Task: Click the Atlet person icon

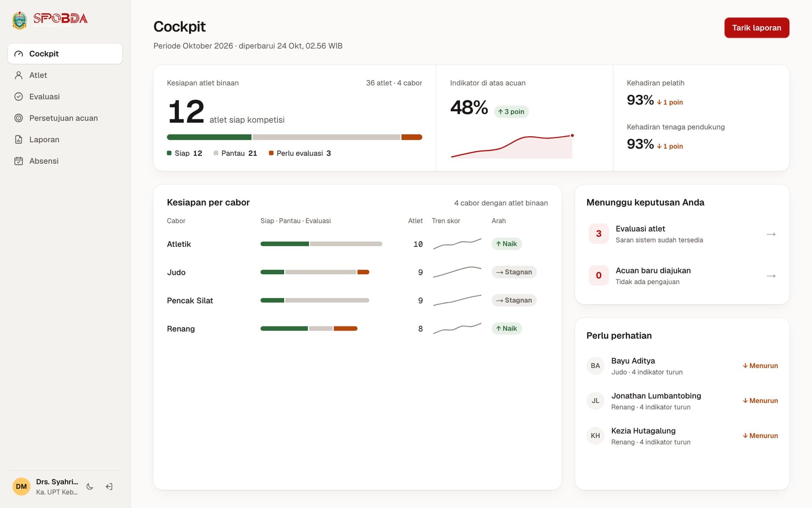Action: pyautogui.click(x=19, y=75)
